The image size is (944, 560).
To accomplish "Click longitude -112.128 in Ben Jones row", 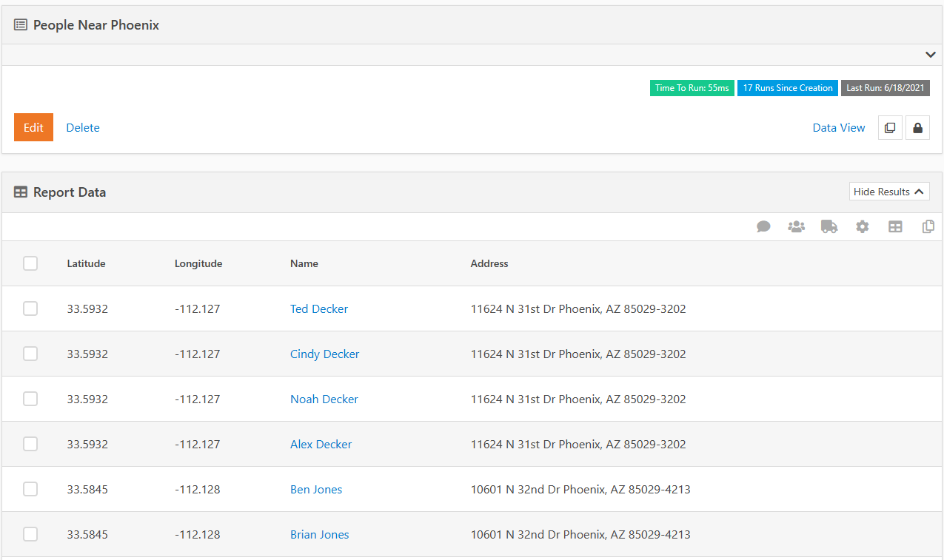I will tap(198, 489).
